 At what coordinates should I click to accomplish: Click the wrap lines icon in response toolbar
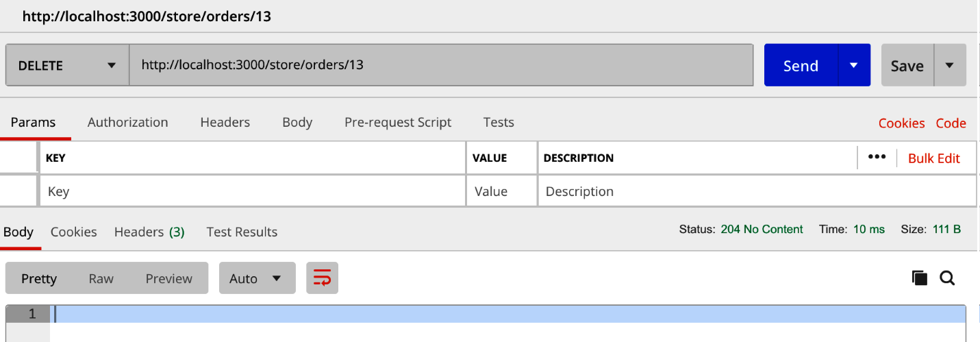coord(322,278)
